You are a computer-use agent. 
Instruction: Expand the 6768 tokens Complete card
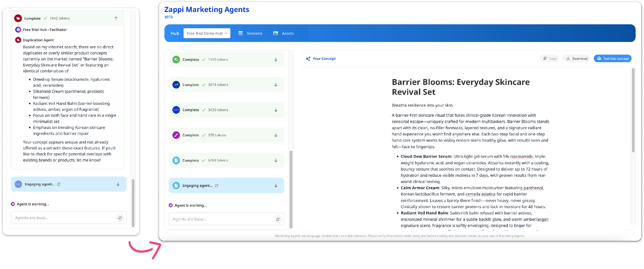click(276, 160)
